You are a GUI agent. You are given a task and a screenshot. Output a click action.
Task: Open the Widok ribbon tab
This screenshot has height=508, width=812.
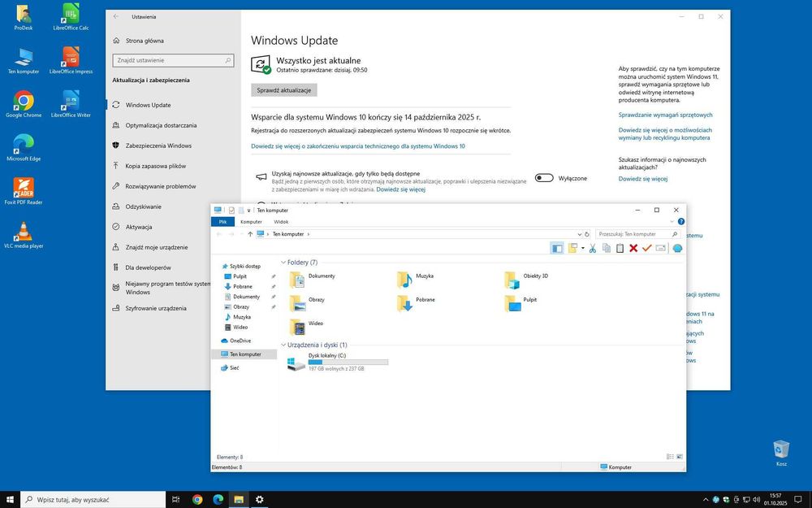click(x=281, y=222)
